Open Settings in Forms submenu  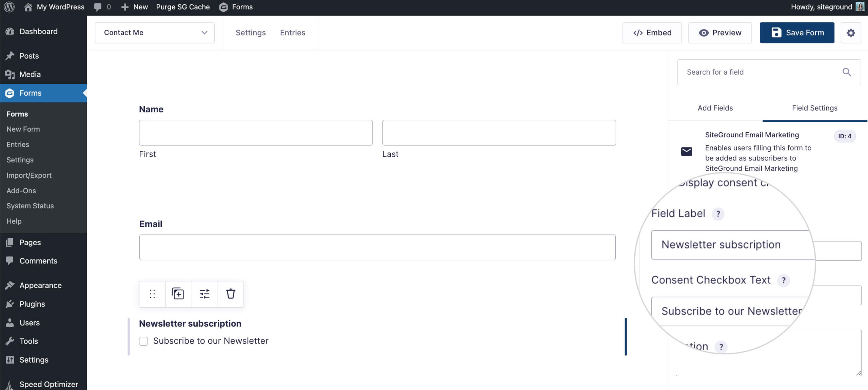pyautogui.click(x=20, y=160)
